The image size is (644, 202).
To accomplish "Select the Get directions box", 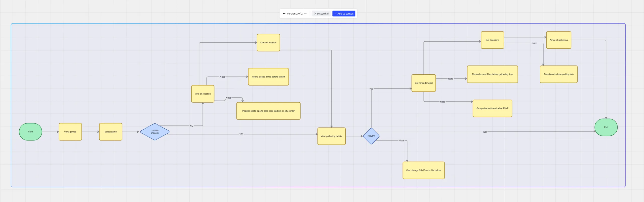I will pyautogui.click(x=492, y=40).
